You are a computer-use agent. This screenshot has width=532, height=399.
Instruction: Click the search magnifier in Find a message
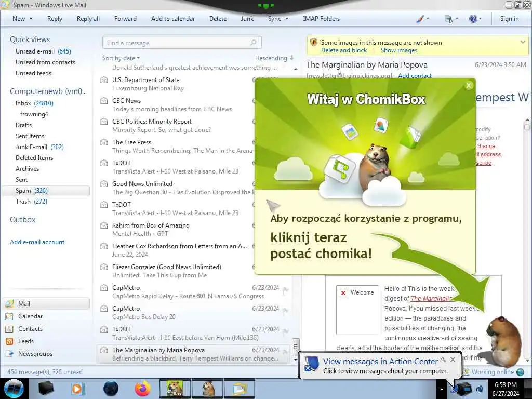pyautogui.click(x=253, y=43)
